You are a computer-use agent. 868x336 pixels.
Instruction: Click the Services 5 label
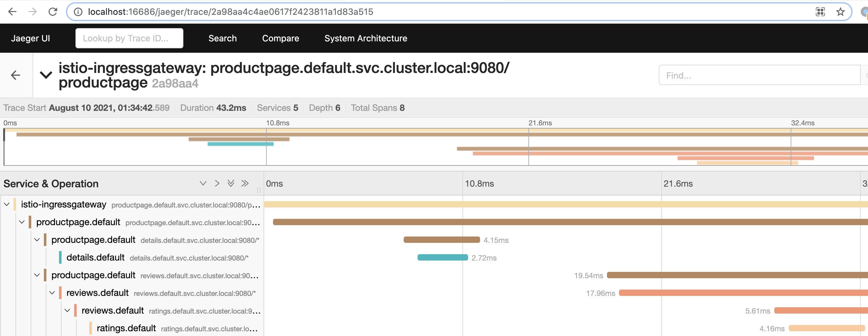click(x=278, y=108)
